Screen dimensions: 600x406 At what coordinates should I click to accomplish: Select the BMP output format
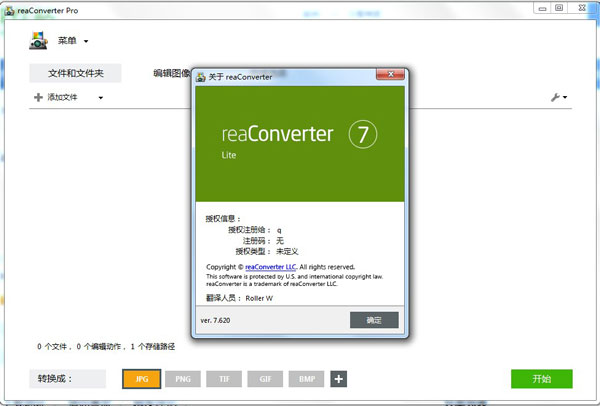(307, 379)
